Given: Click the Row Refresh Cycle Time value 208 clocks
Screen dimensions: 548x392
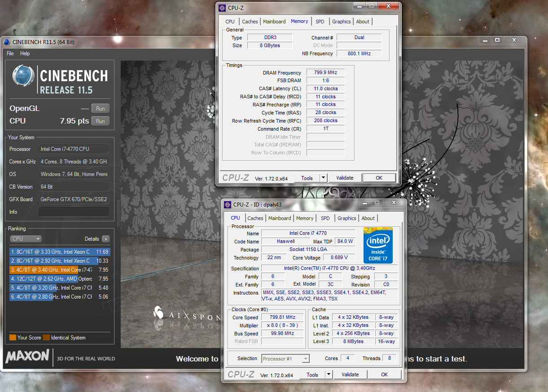Looking at the screenshot, I should 326,120.
